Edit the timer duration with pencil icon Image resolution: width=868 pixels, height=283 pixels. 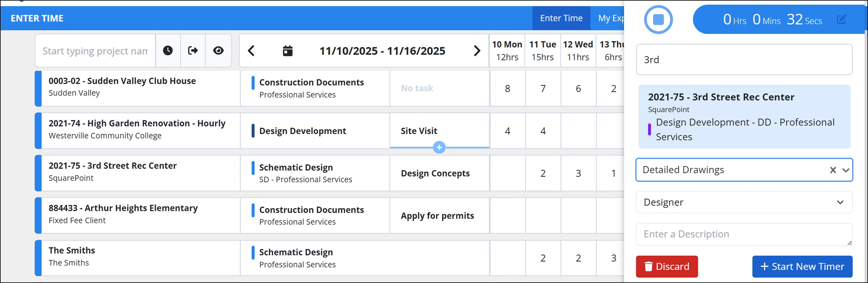click(x=841, y=19)
